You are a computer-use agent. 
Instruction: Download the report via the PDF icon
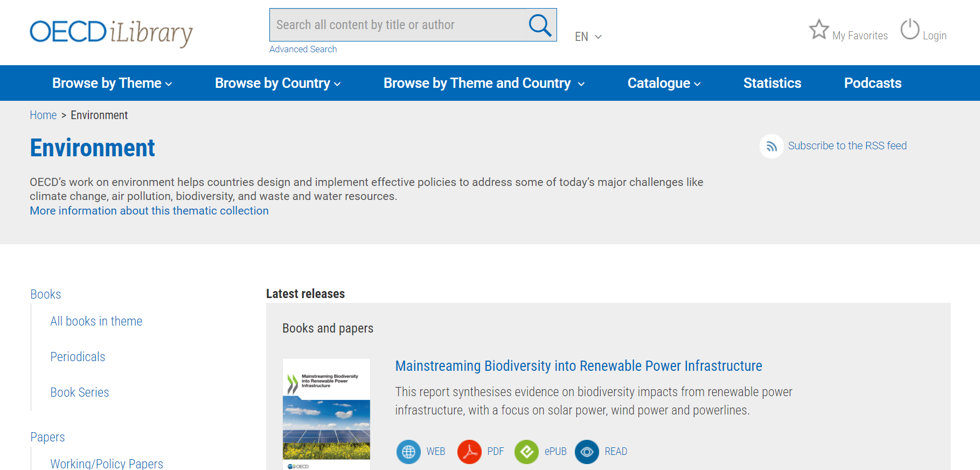[x=469, y=452]
